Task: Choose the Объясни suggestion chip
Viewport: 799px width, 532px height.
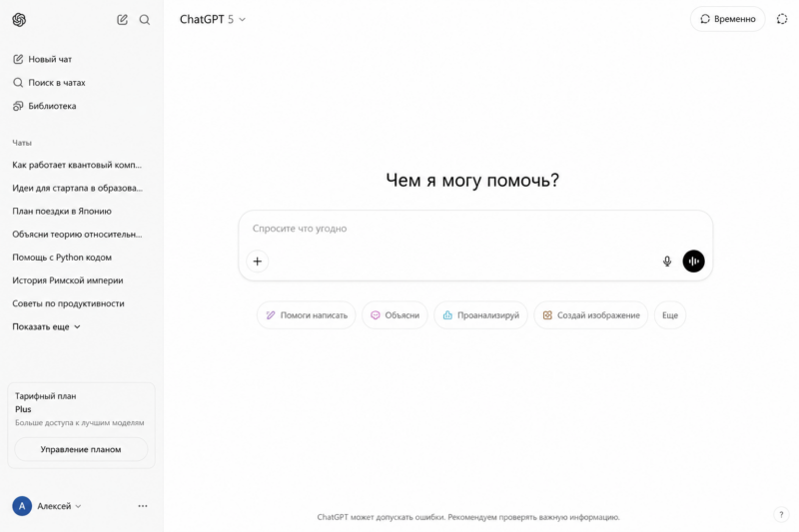Action: coord(395,315)
